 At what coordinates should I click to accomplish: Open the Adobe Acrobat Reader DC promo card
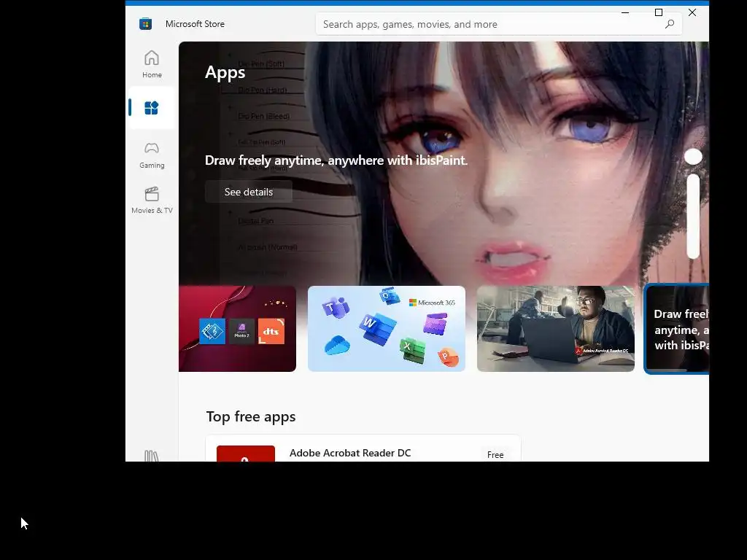pyautogui.click(x=555, y=329)
